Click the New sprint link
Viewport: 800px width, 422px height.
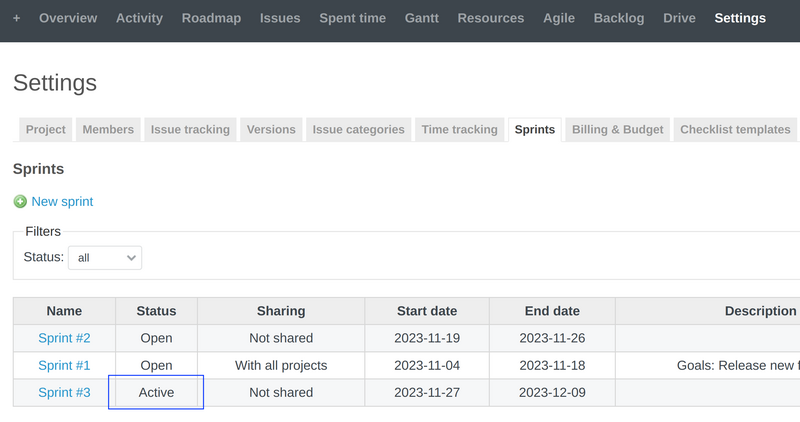pyautogui.click(x=62, y=202)
